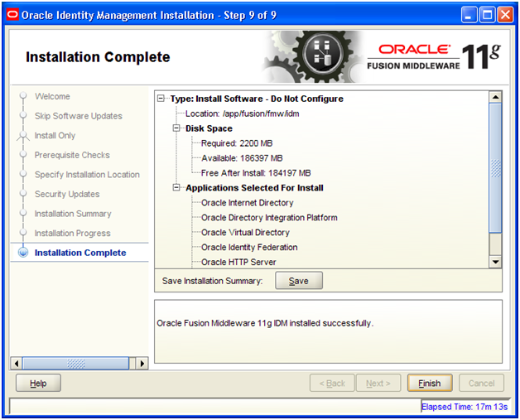This screenshot has width=520, height=420.
Task: Click the Finish button
Action: click(430, 384)
